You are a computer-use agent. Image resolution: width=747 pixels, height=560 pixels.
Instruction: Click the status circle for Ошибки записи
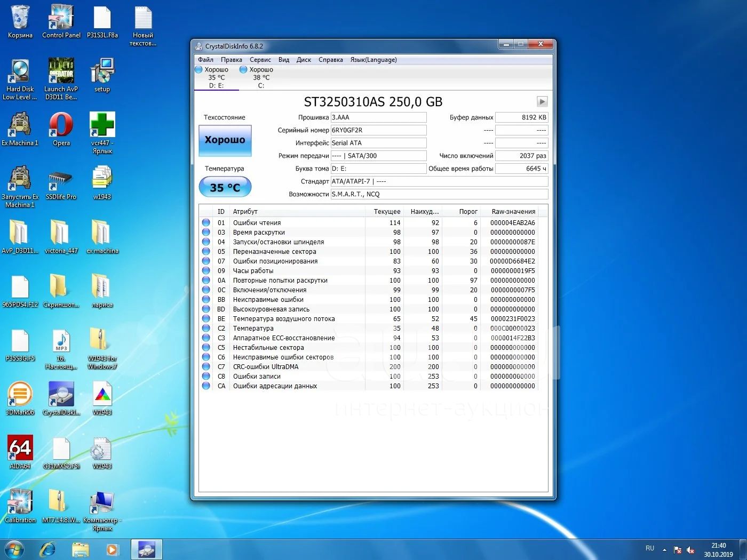(206, 377)
